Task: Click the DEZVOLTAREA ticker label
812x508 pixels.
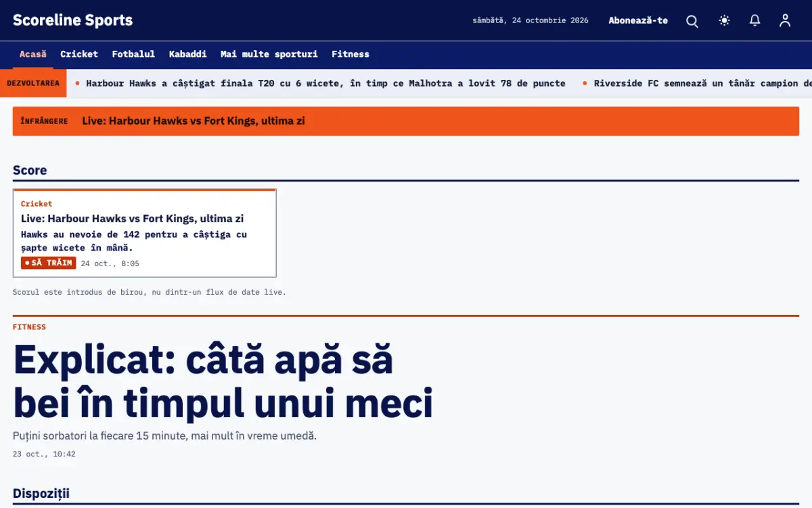Action: coord(33,83)
